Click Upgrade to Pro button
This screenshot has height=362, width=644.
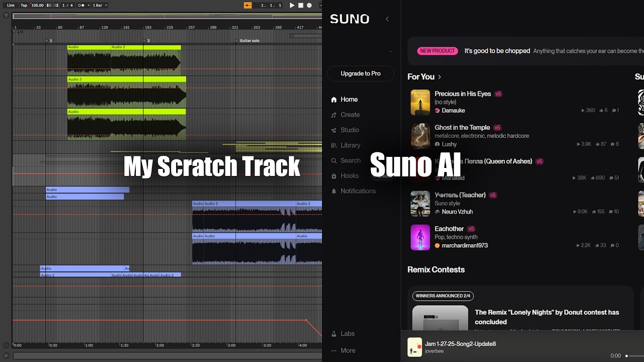[360, 73]
